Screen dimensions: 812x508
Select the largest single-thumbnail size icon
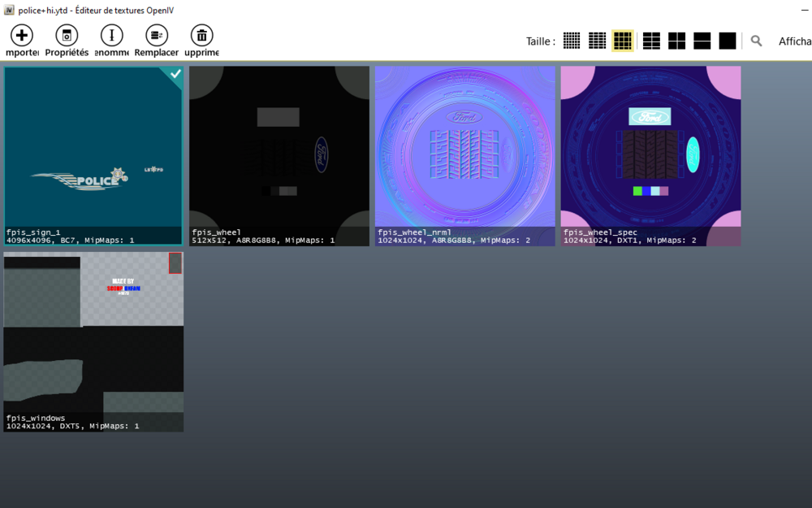point(727,40)
